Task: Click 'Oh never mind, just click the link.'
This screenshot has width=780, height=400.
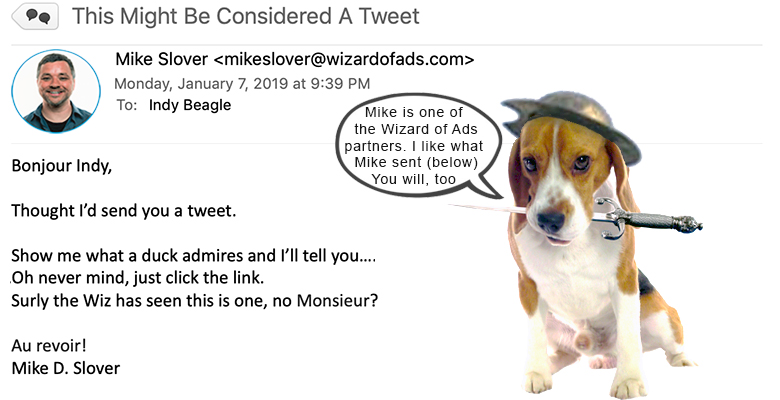Action: (138, 278)
